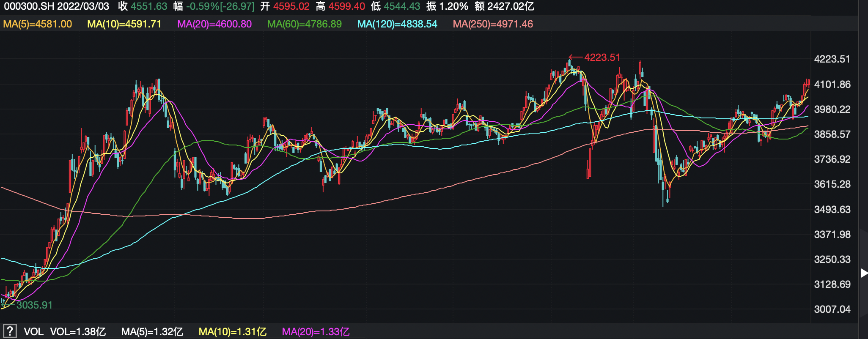The width and height of the screenshot is (868, 339).
Task: Click the green 3035.91 low price marker
Action: (34, 305)
